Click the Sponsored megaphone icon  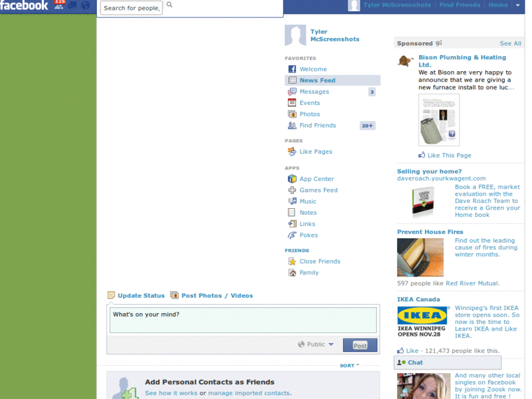point(439,43)
